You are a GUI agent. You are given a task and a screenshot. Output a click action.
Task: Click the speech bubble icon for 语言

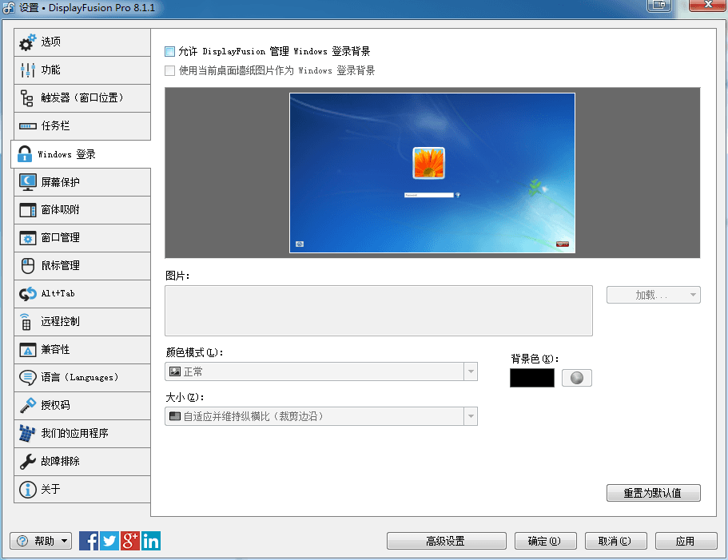pyautogui.click(x=27, y=378)
